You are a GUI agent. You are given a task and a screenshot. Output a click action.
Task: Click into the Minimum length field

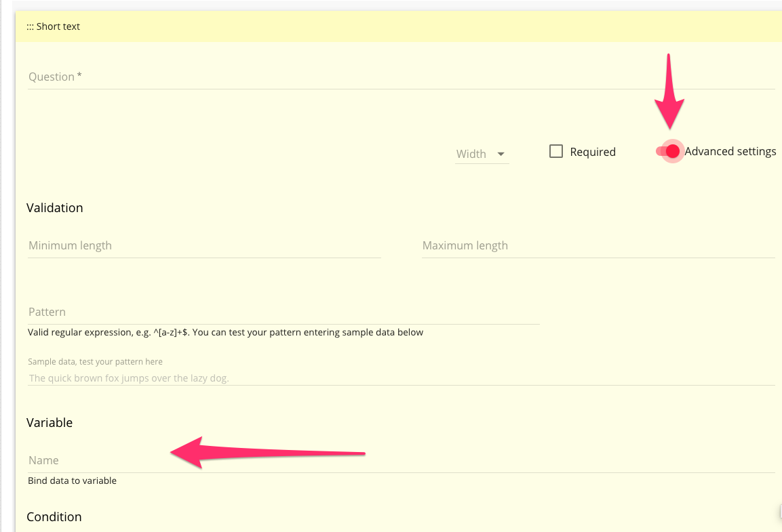click(203, 246)
